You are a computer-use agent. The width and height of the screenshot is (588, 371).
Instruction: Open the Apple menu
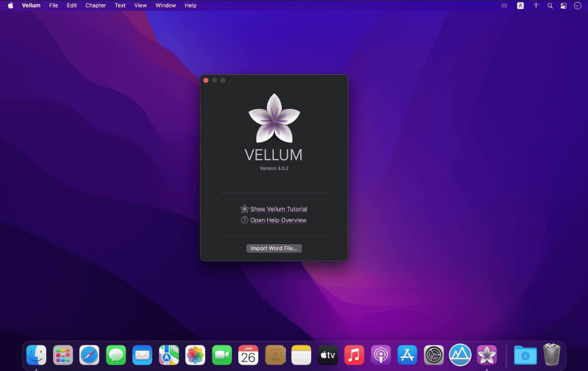click(x=10, y=5)
